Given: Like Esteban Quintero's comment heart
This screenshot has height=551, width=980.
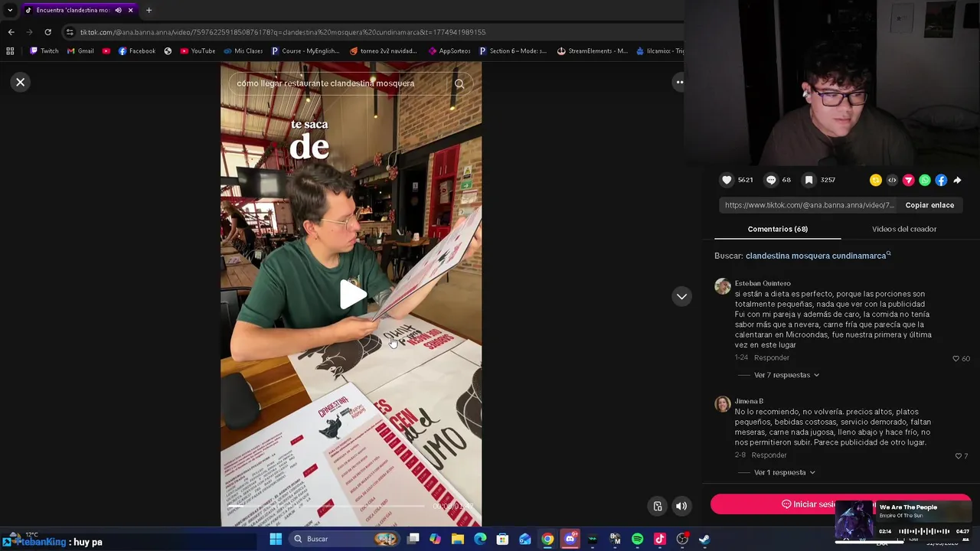Looking at the screenshot, I should tap(955, 358).
